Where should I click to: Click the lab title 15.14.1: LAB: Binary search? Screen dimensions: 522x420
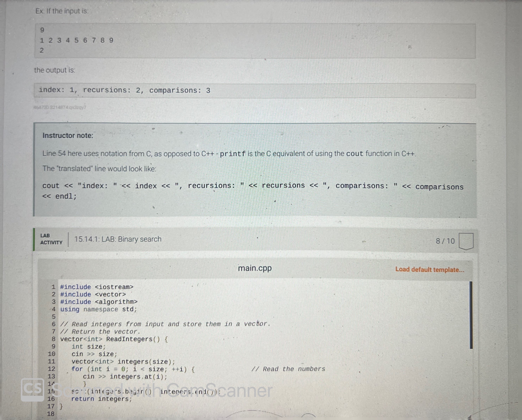point(118,239)
